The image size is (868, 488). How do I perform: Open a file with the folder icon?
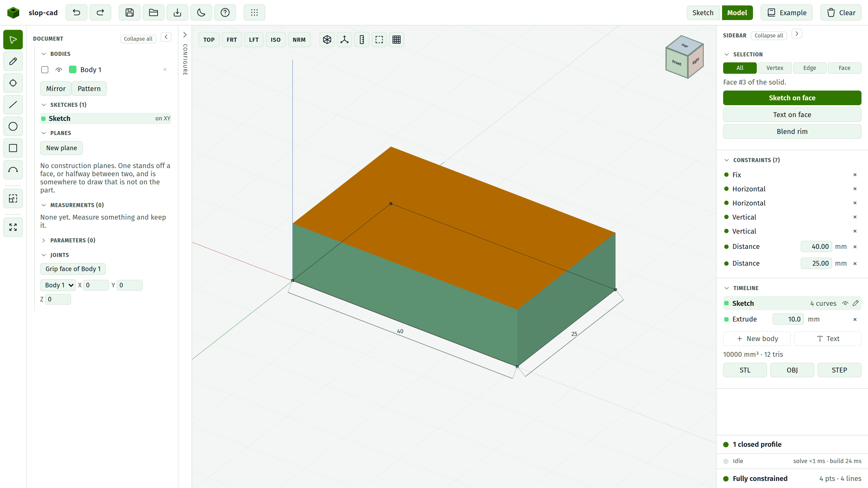point(153,12)
